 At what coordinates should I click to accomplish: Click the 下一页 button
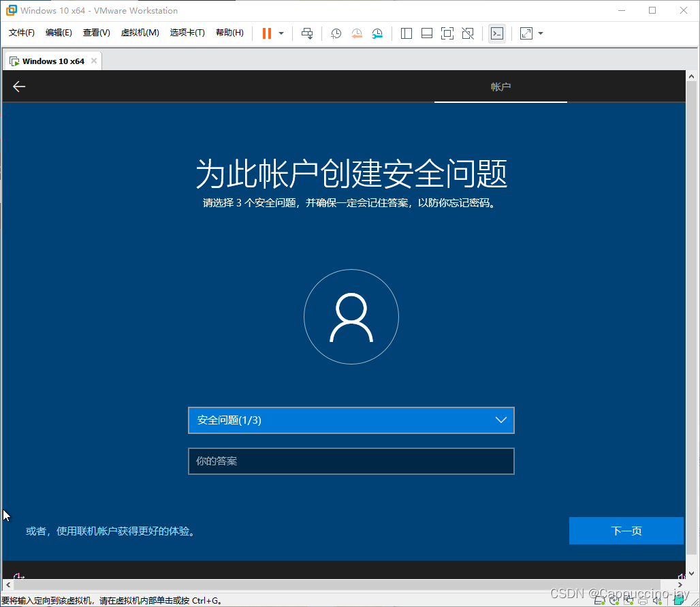click(x=626, y=531)
